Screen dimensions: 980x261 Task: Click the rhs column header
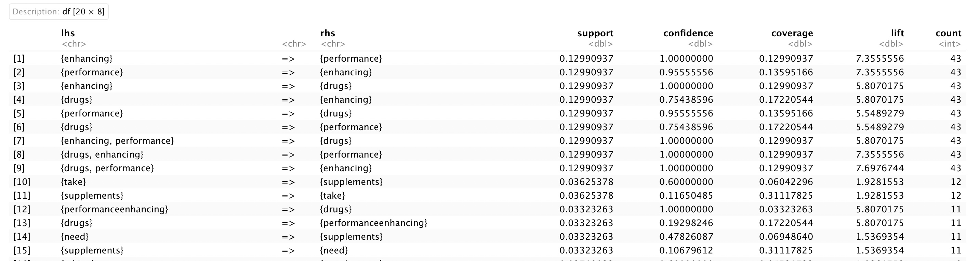[328, 34]
